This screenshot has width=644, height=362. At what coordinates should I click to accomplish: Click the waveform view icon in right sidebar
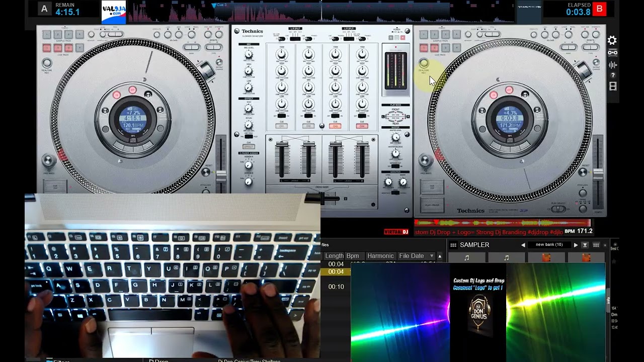[x=612, y=65]
